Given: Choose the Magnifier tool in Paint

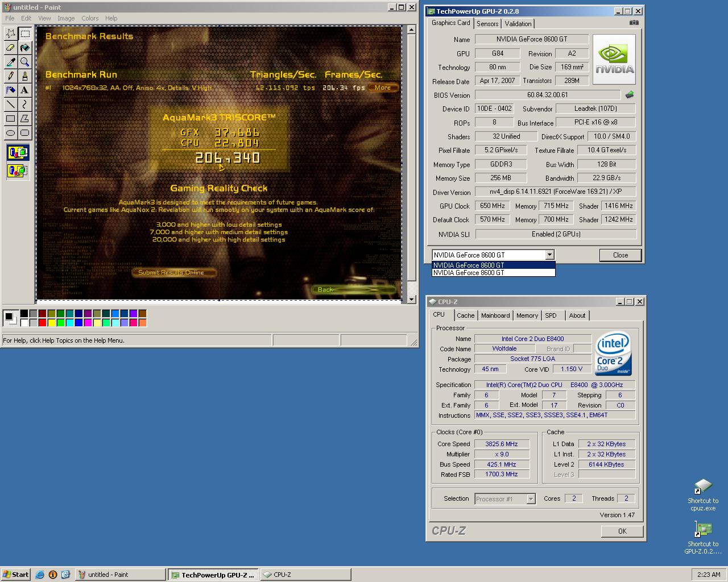Looking at the screenshot, I should [x=24, y=62].
